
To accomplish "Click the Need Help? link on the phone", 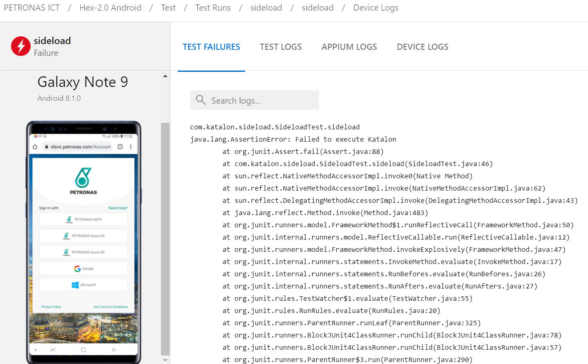I will [118, 208].
